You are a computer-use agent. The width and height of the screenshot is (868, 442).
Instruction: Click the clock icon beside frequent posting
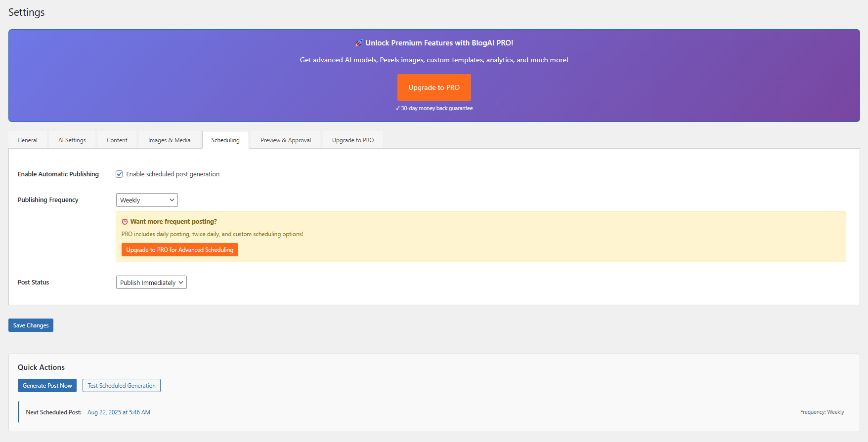(x=125, y=222)
